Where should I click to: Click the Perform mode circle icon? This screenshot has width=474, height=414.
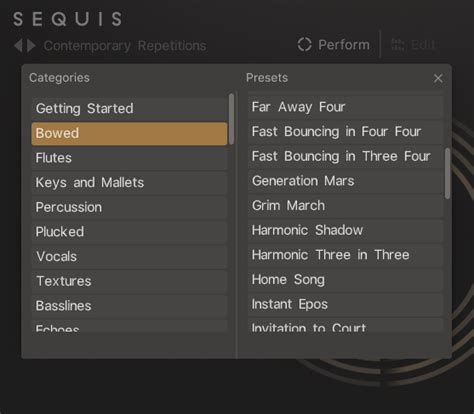click(304, 45)
